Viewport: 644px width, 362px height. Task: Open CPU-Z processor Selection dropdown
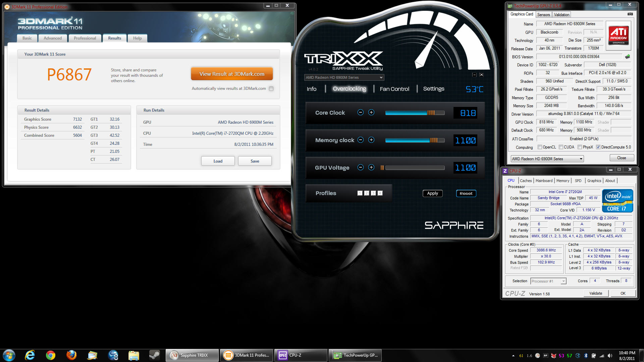coord(548,281)
